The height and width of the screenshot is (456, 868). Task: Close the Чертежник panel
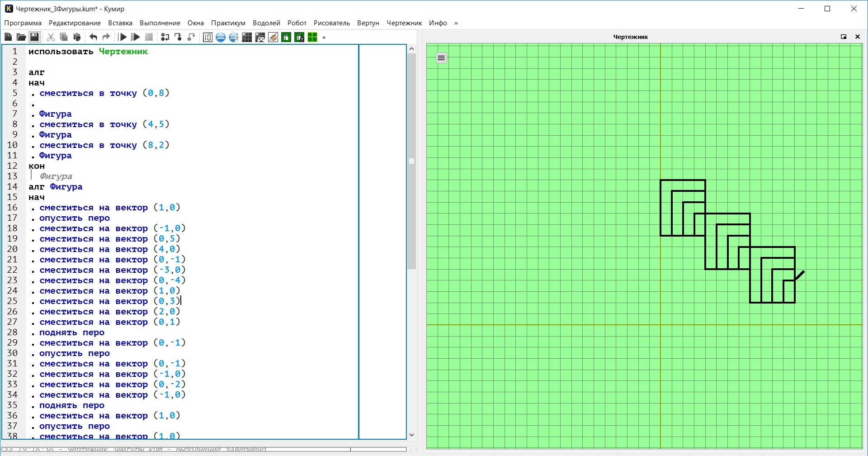coord(858,37)
